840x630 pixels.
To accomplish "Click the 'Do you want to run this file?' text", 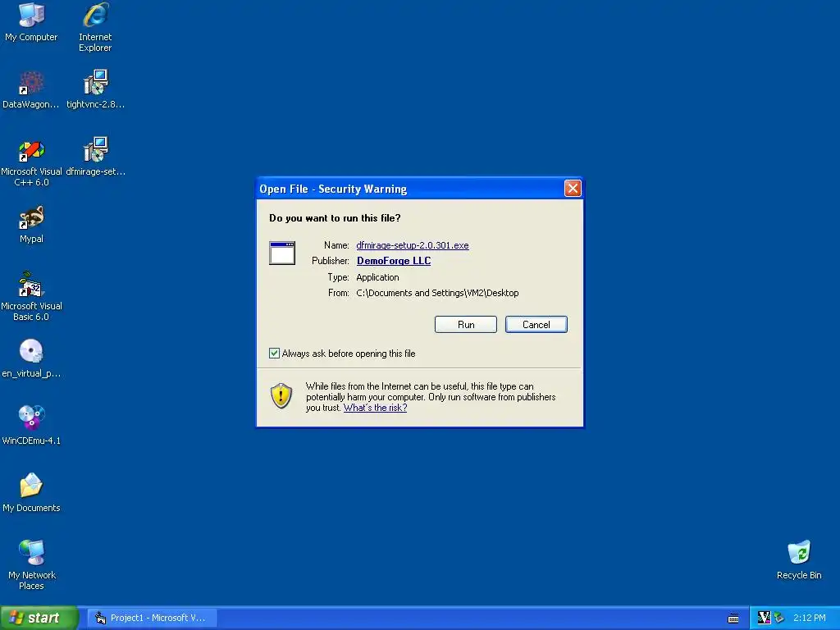I will [x=335, y=218].
